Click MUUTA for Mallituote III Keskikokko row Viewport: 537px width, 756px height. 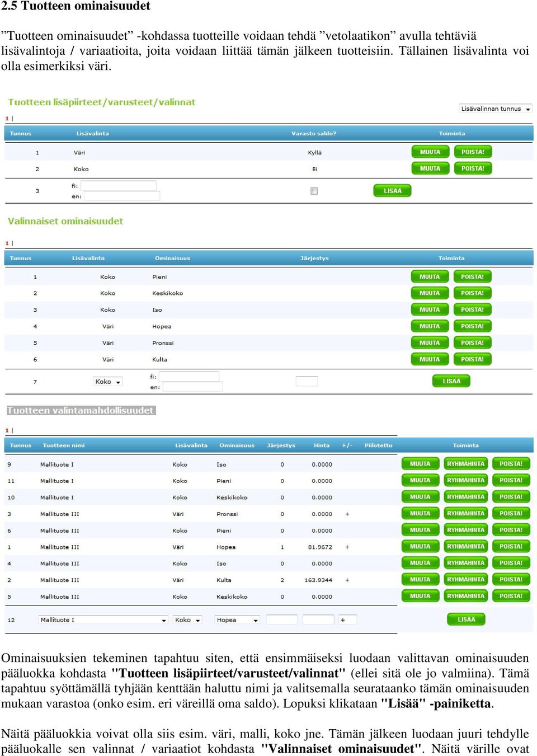pyautogui.click(x=420, y=596)
